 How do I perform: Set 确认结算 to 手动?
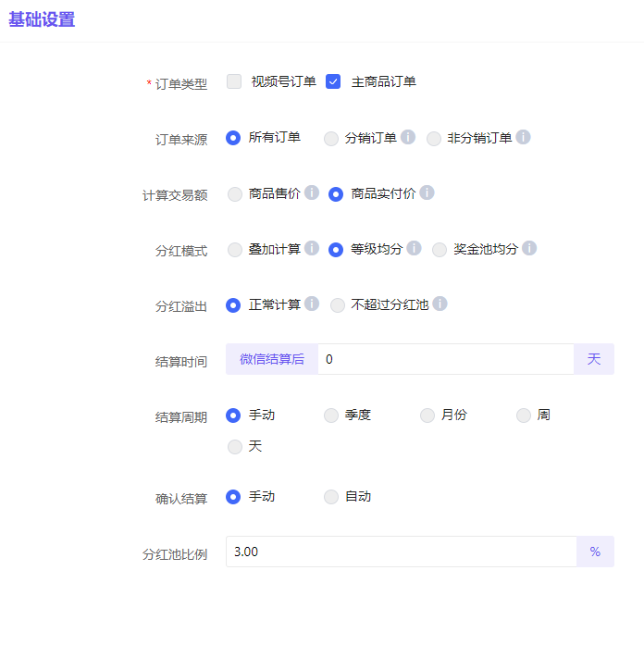click(x=233, y=497)
